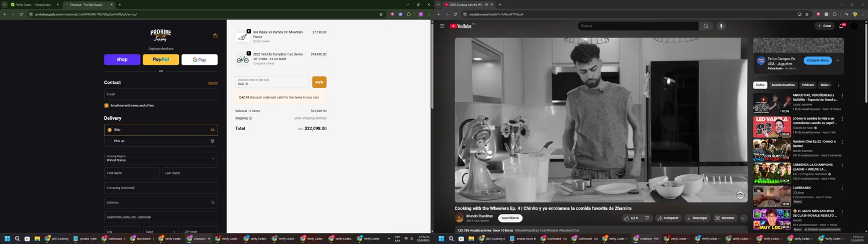Screen dimensions: 868x244
Task: Like the video showing 9,6 K
Action: tap(630, 218)
